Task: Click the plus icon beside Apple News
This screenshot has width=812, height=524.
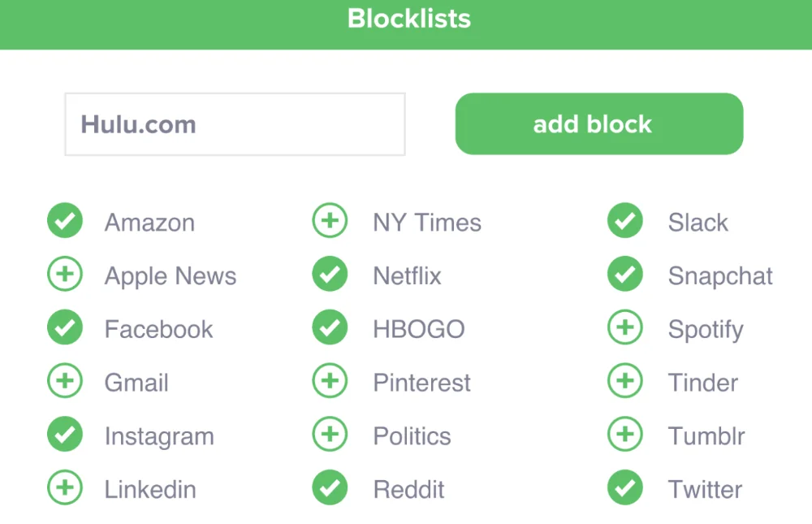Action: pos(65,275)
